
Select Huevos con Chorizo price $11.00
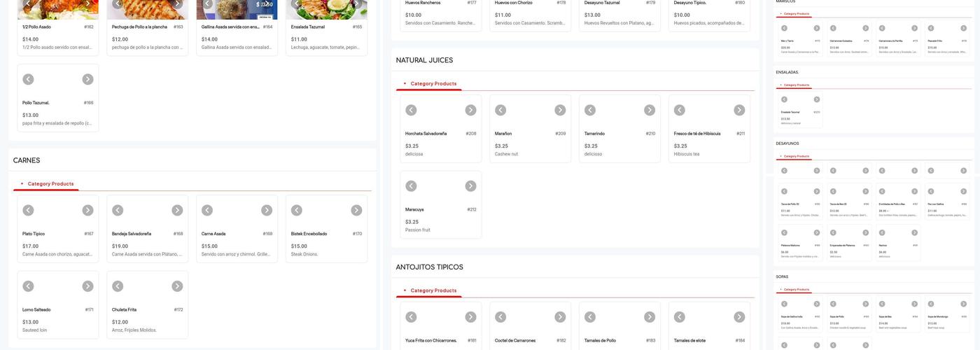coord(503,15)
